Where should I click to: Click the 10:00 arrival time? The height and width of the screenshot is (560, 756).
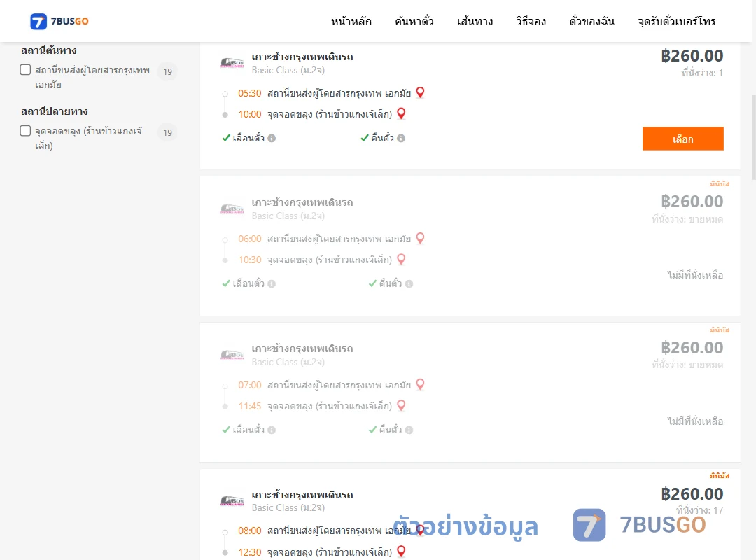click(x=250, y=114)
